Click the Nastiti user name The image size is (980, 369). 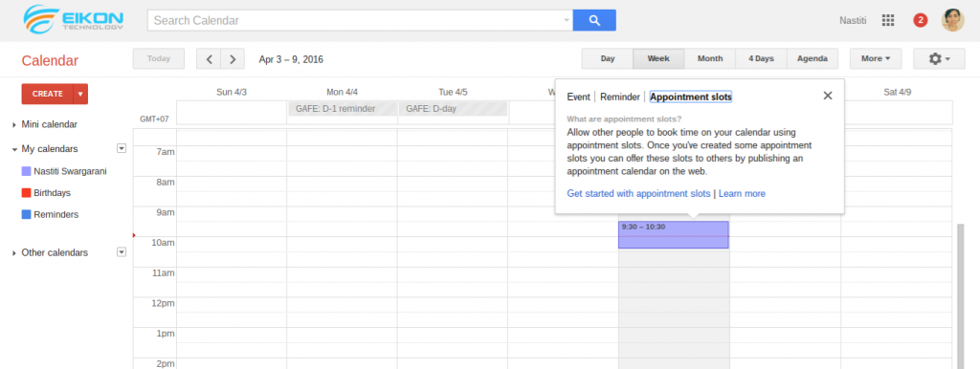(853, 21)
